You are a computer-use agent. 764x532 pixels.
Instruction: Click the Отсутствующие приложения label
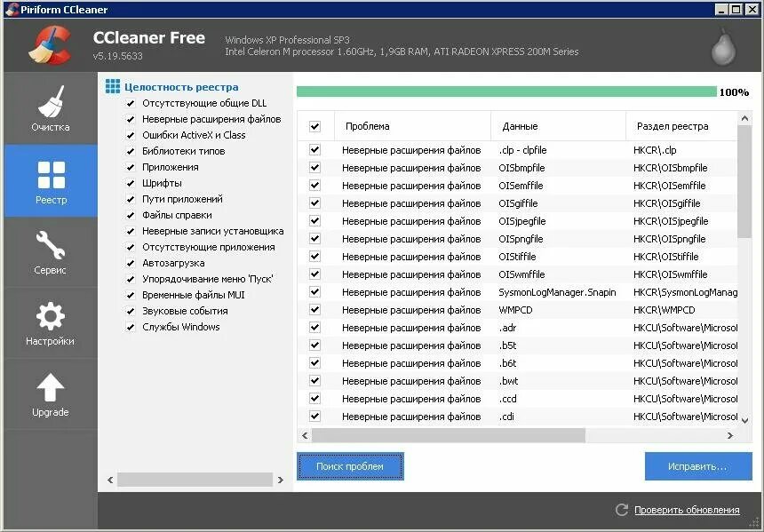click(x=208, y=247)
